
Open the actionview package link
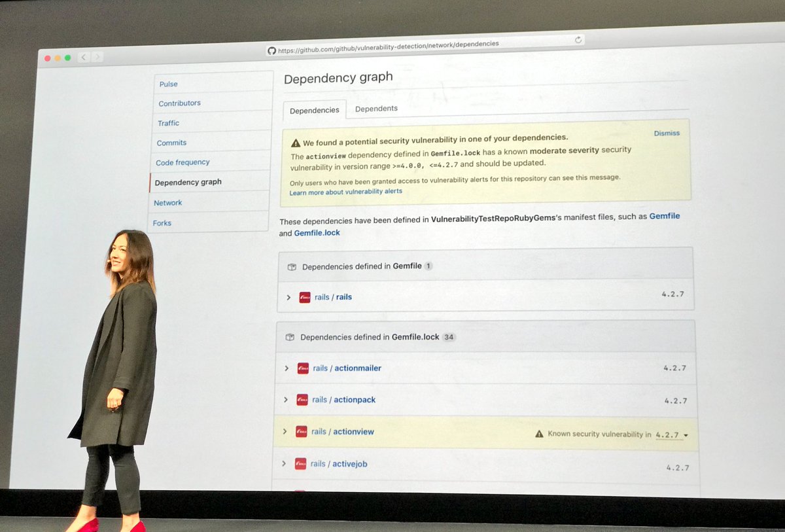342,432
